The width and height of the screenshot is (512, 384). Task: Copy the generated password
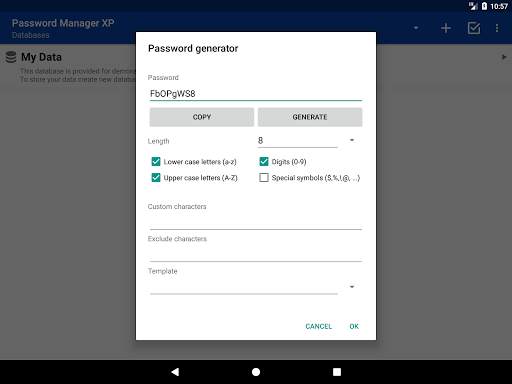point(202,117)
